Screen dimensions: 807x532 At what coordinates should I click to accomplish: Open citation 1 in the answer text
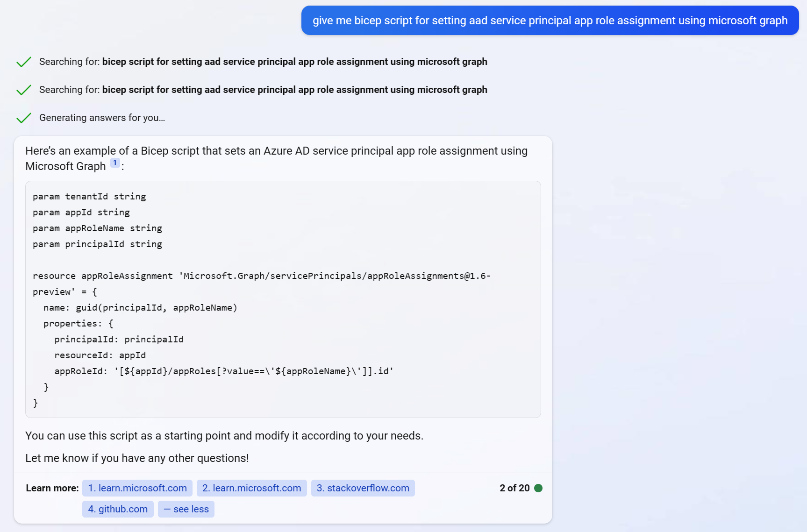tap(114, 163)
